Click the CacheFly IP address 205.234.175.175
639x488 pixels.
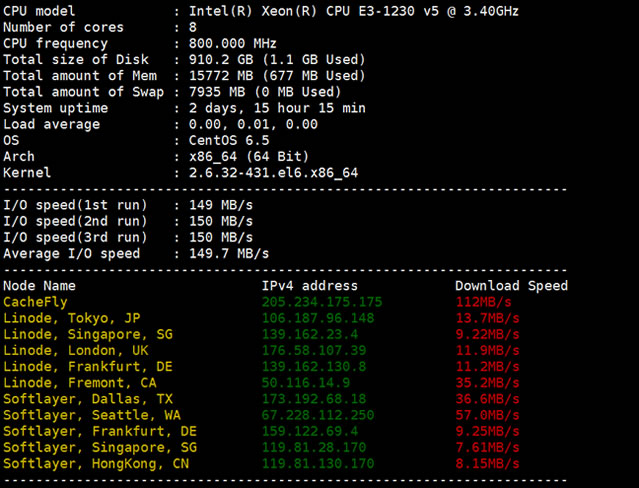click(322, 302)
